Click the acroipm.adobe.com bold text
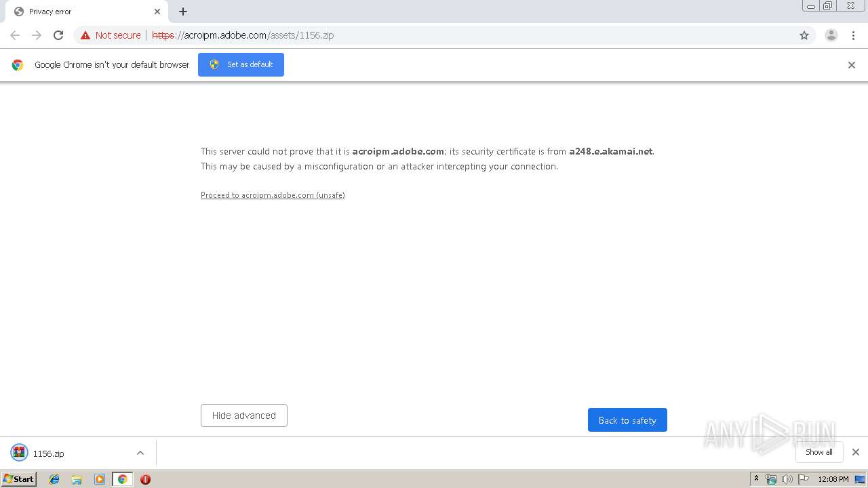This screenshot has height=488, width=868. point(398,152)
